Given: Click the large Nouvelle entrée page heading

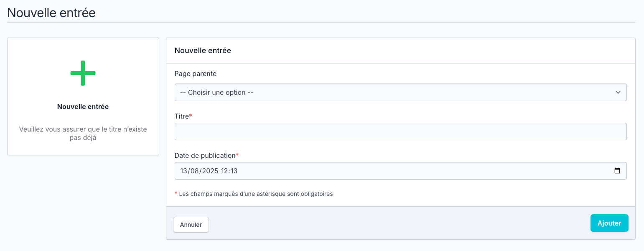Looking at the screenshot, I should pyautogui.click(x=51, y=13).
